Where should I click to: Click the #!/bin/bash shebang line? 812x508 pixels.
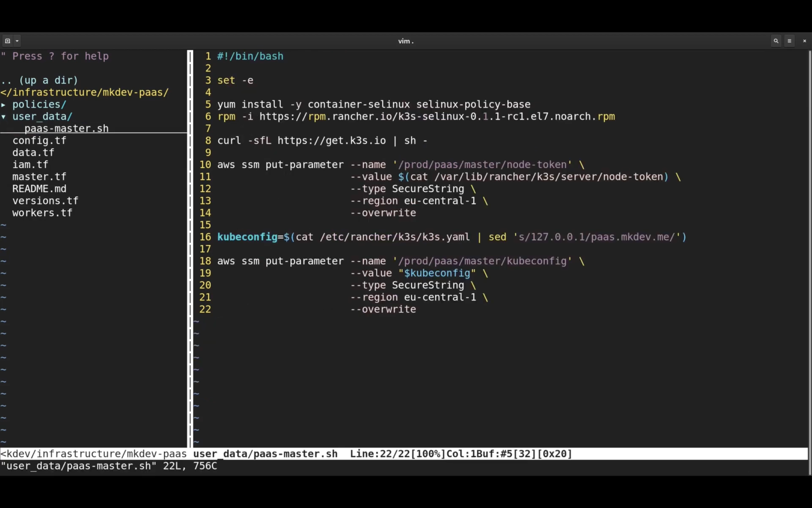point(251,56)
